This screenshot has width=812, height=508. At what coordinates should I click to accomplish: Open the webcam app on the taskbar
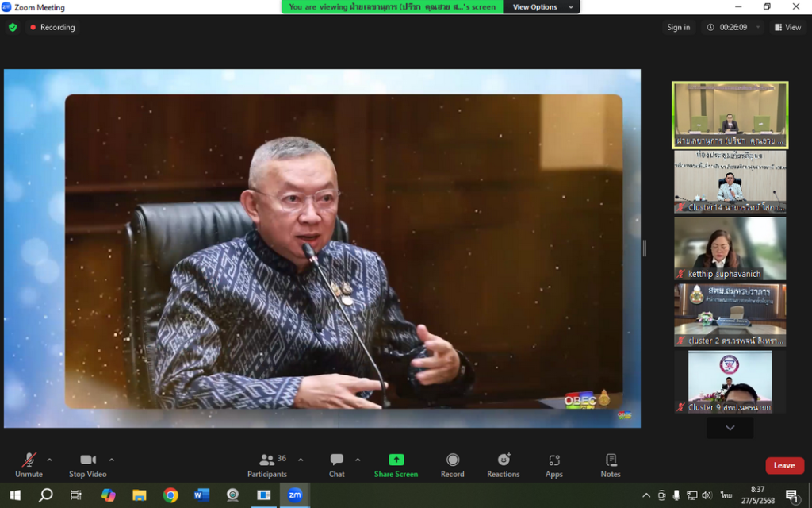tap(232, 495)
